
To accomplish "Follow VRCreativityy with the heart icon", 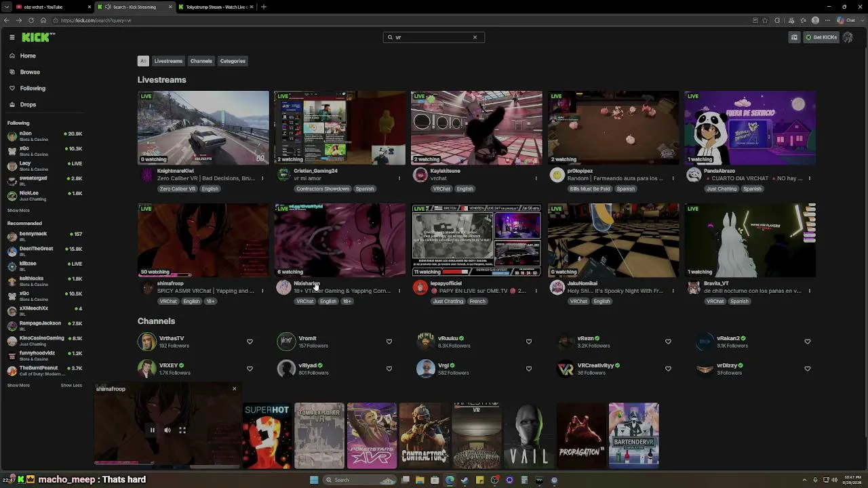I will coord(668,369).
